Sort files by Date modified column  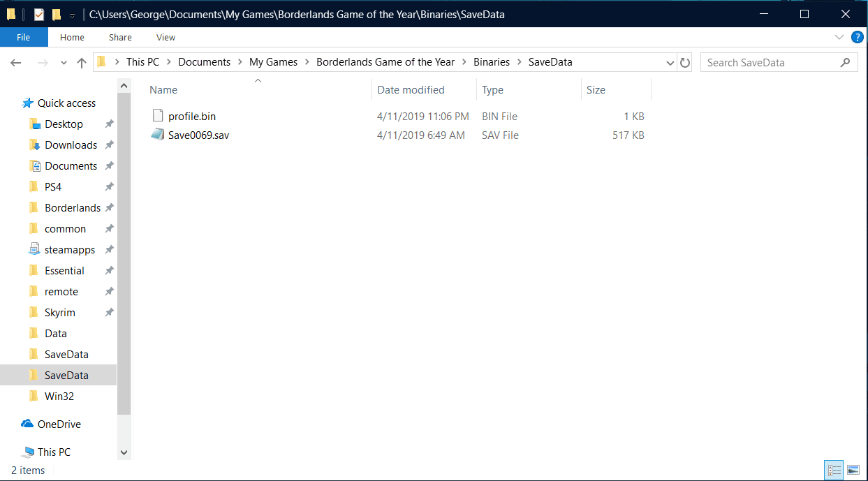click(411, 89)
